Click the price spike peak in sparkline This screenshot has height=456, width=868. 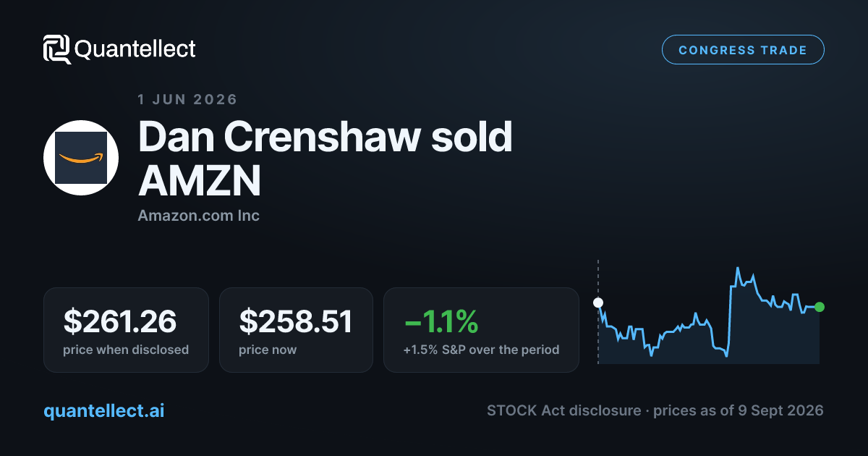point(737,269)
